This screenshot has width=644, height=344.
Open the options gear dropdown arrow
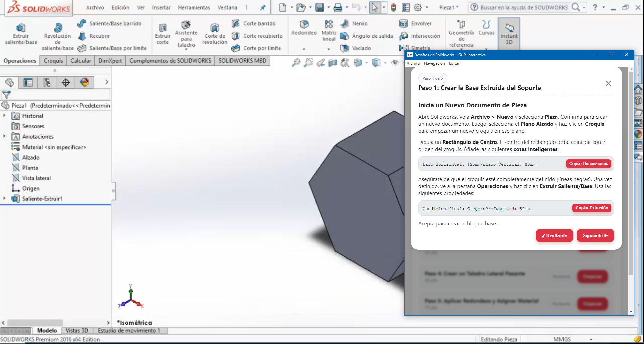(427, 7)
